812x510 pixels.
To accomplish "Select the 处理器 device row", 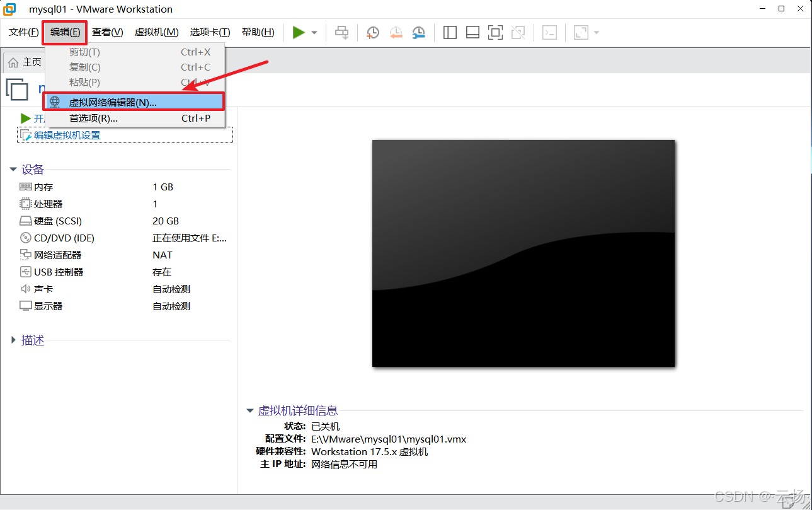I will point(125,204).
